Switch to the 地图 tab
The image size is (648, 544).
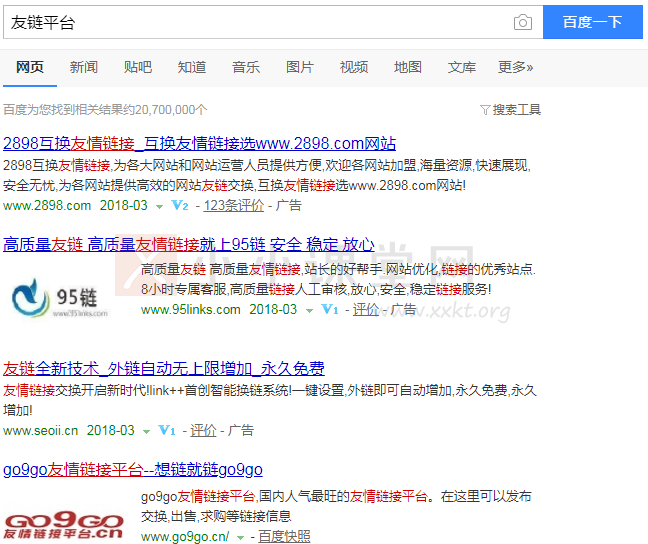(408, 67)
